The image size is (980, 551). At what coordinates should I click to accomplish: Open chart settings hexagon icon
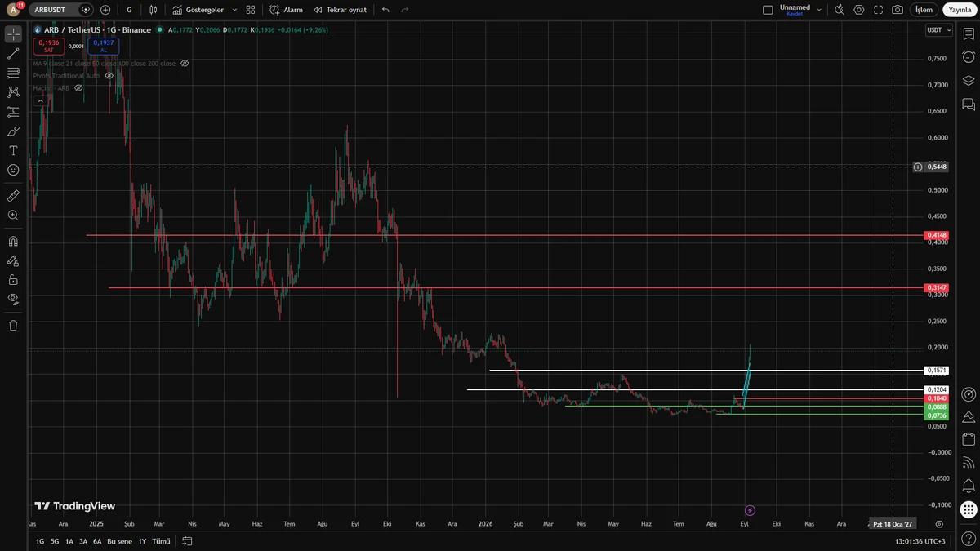[x=859, y=10]
